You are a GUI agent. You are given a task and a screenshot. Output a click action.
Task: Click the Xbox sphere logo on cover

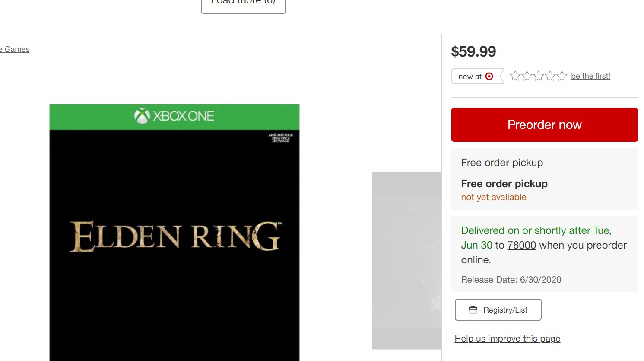pyautogui.click(x=142, y=116)
